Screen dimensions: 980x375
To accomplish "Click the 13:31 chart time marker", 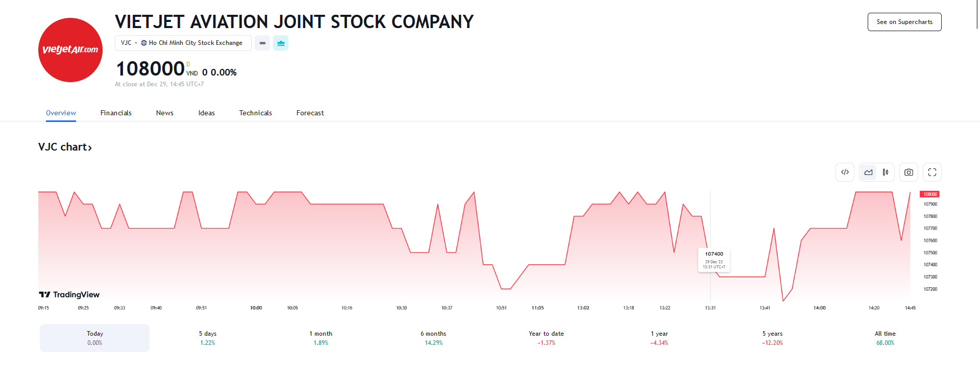I will click(x=710, y=308).
